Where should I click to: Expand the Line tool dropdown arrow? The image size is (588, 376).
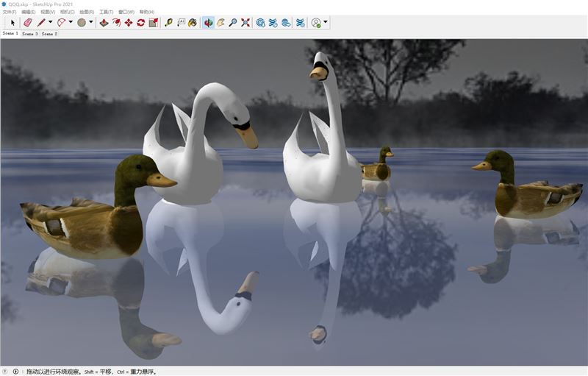point(50,22)
